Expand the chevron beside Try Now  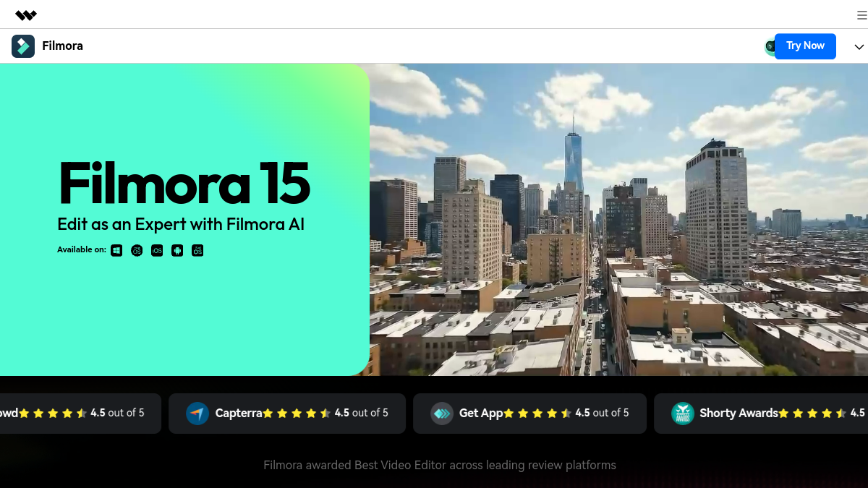(859, 47)
